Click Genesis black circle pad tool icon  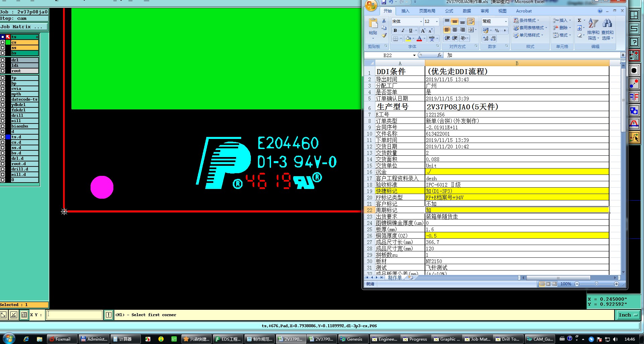pyautogui.click(x=634, y=70)
